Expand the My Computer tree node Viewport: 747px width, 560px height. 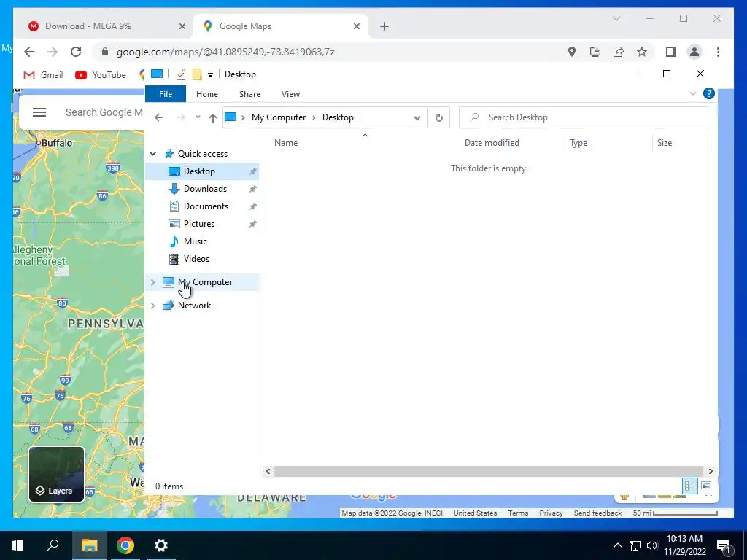coord(153,282)
